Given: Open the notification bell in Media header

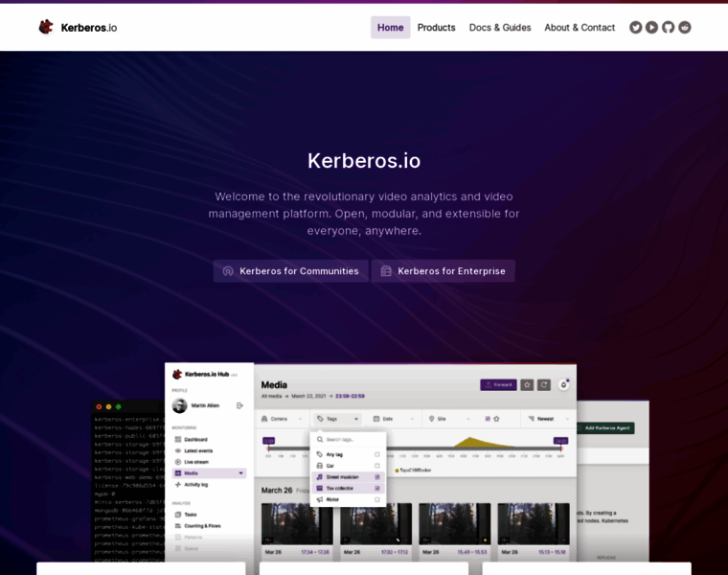Looking at the screenshot, I should (563, 384).
